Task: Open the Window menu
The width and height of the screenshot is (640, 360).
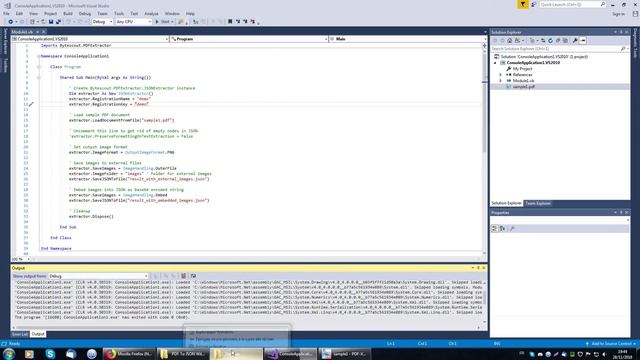Action: 172,13
